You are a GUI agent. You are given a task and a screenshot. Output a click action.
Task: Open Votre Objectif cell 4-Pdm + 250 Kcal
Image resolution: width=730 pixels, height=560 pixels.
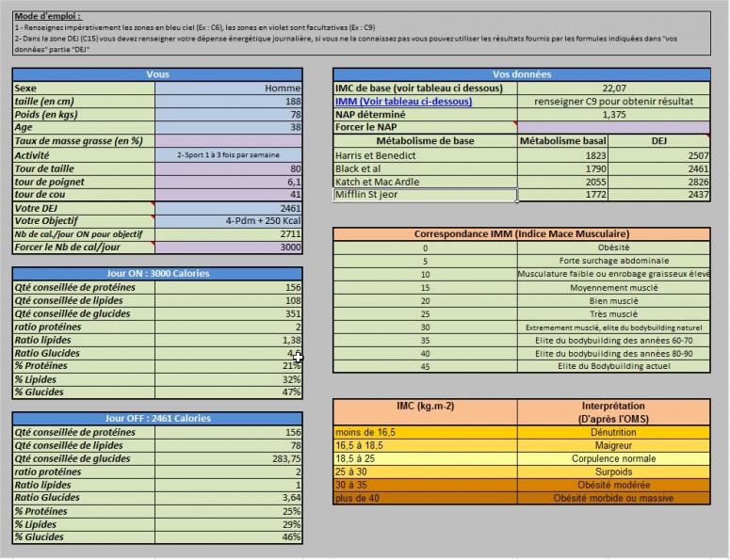tap(229, 221)
